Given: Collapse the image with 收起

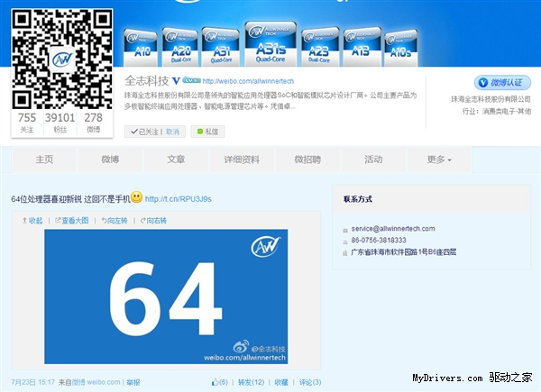Looking at the screenshot, I should click(32, 220).
